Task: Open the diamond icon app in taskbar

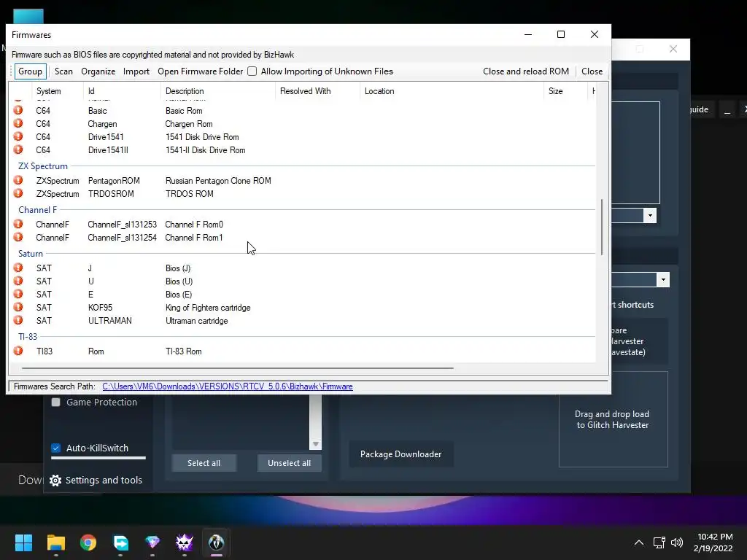Action: coord(152,542)
